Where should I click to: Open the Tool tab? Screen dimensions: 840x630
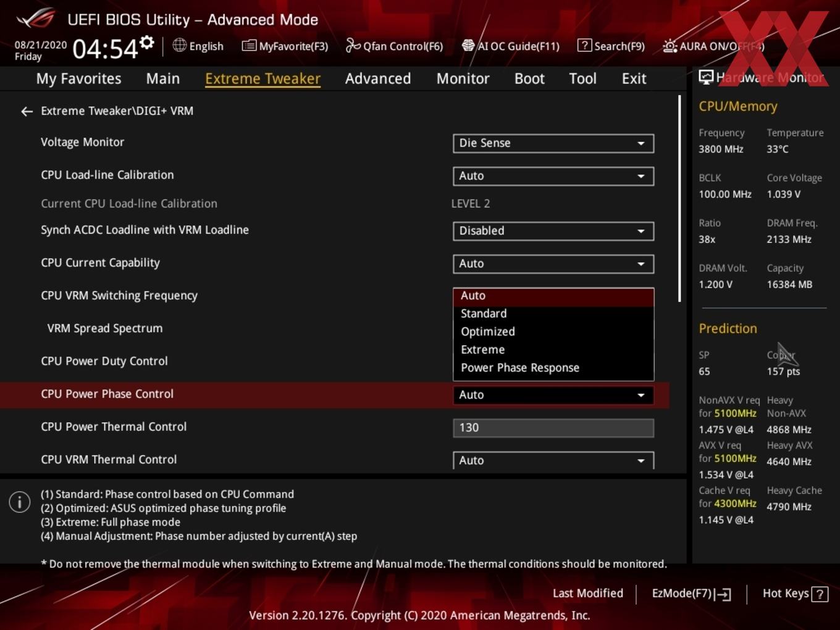pyautogui.click(x=582, y=79)
